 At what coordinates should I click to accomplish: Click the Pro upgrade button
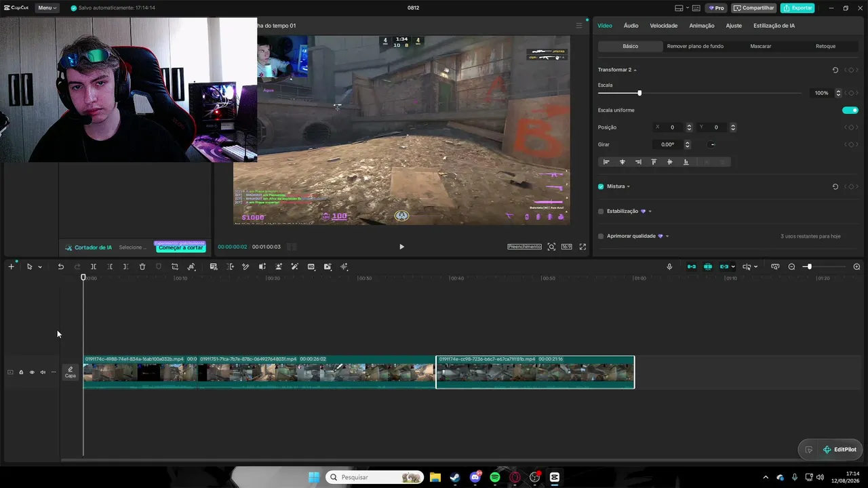[x=716, y=8]
